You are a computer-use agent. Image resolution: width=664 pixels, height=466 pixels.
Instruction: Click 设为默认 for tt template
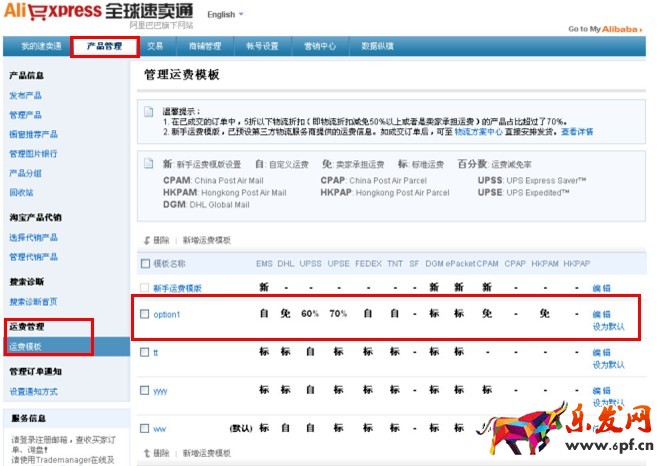[608, 365]
